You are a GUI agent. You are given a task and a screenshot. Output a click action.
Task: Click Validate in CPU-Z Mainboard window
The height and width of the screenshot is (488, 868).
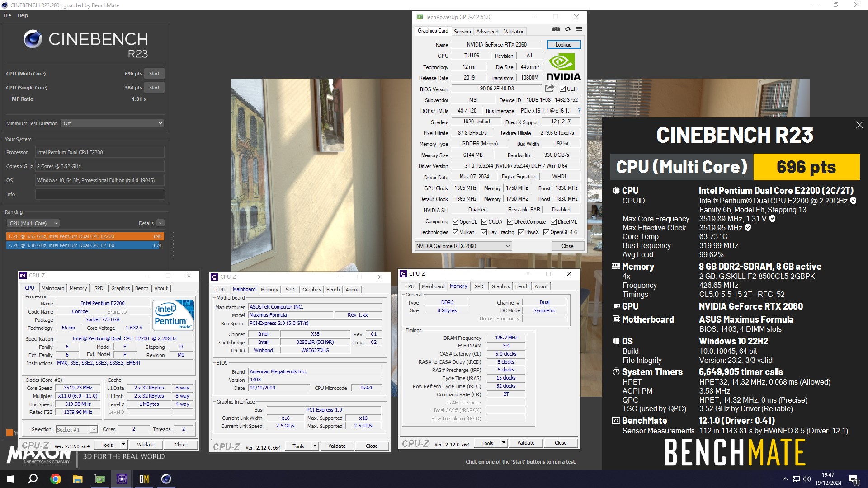point(336,446)
